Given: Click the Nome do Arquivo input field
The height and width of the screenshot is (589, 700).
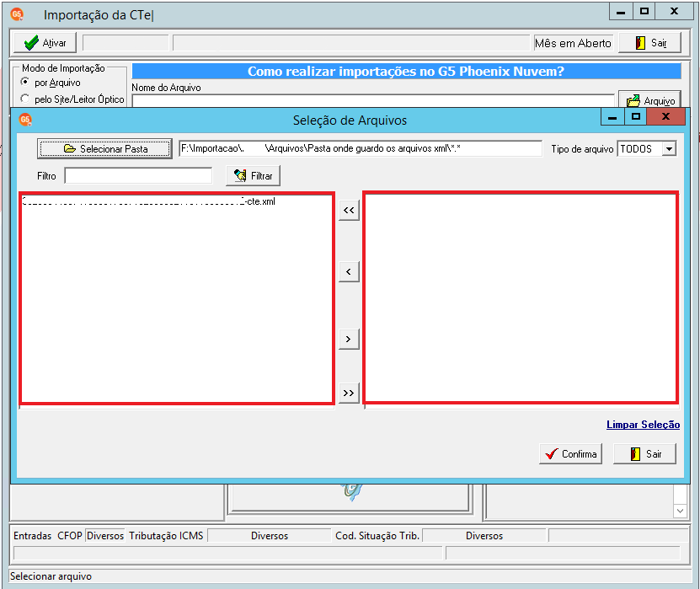Looking at the screenshot, I should [373, 101].
